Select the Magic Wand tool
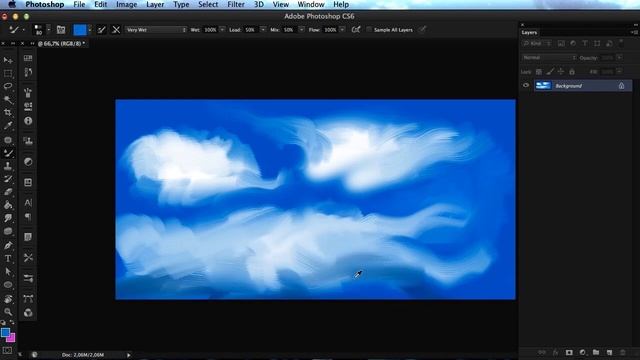 8,100
